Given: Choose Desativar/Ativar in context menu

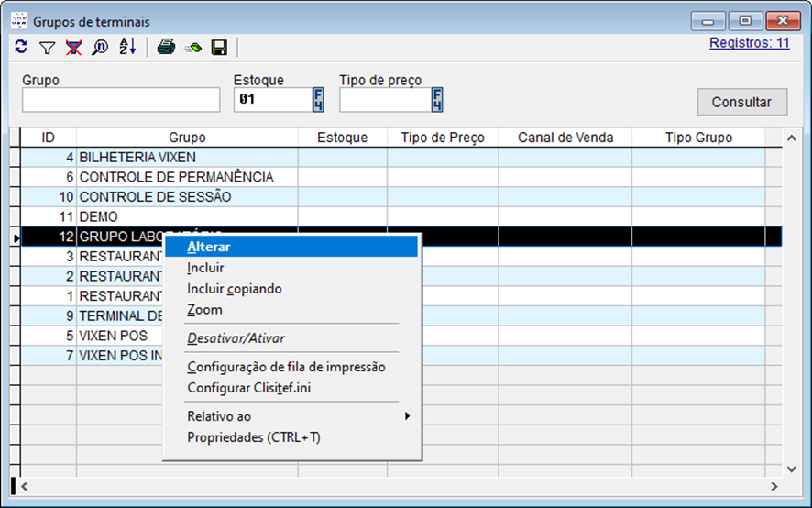Looking at the screenshot, I should click(237, 337).
